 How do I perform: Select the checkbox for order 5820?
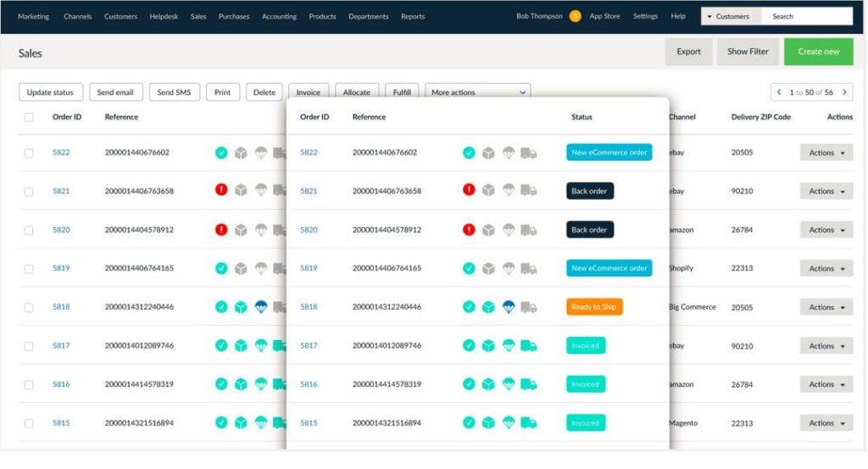pos(29,231)
